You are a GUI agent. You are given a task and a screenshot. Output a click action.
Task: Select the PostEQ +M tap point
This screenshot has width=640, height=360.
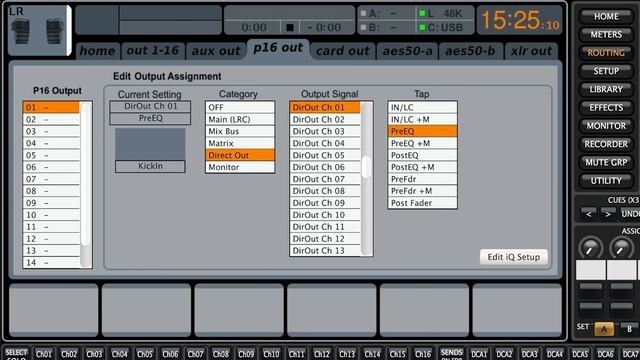click(x=422, y=167)
